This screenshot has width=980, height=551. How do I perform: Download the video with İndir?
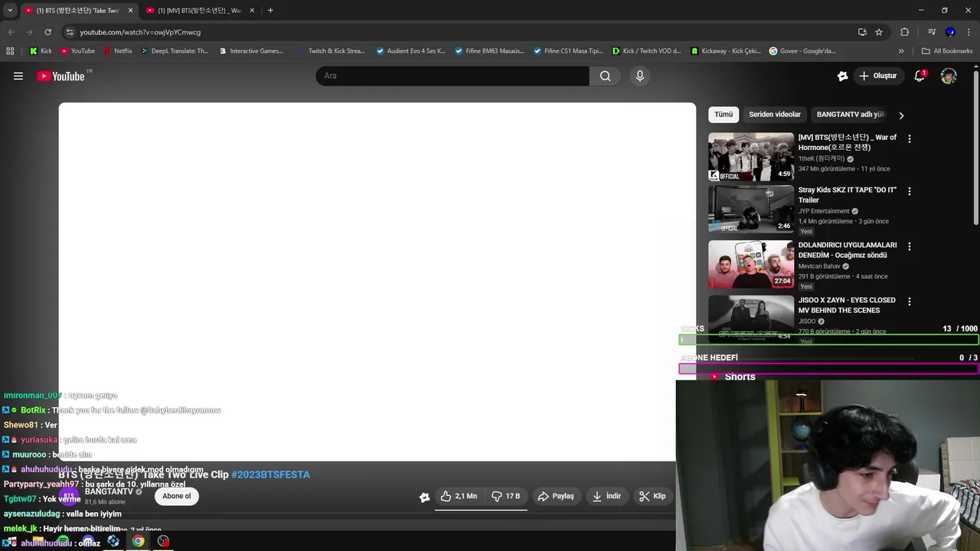point(606,496)
